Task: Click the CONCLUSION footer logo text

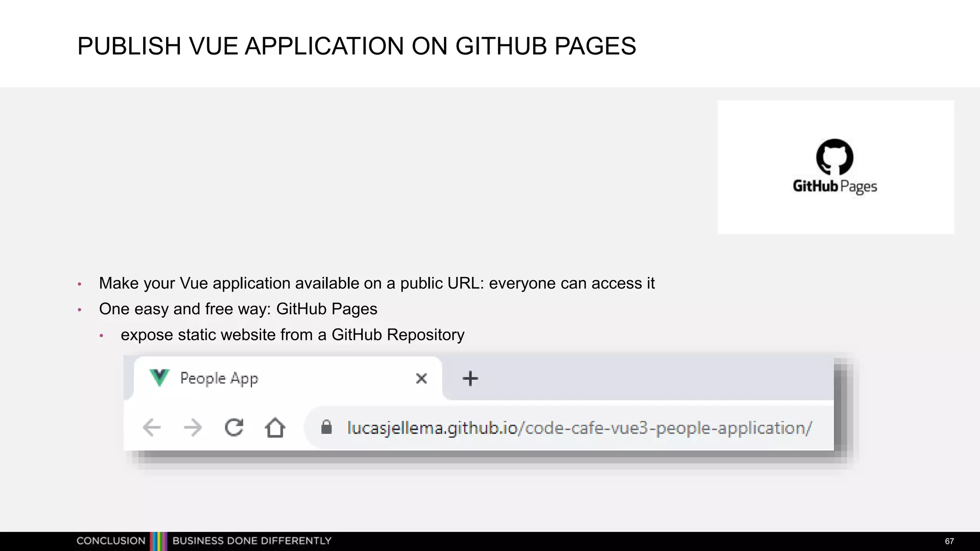Action: coord(111,541)
